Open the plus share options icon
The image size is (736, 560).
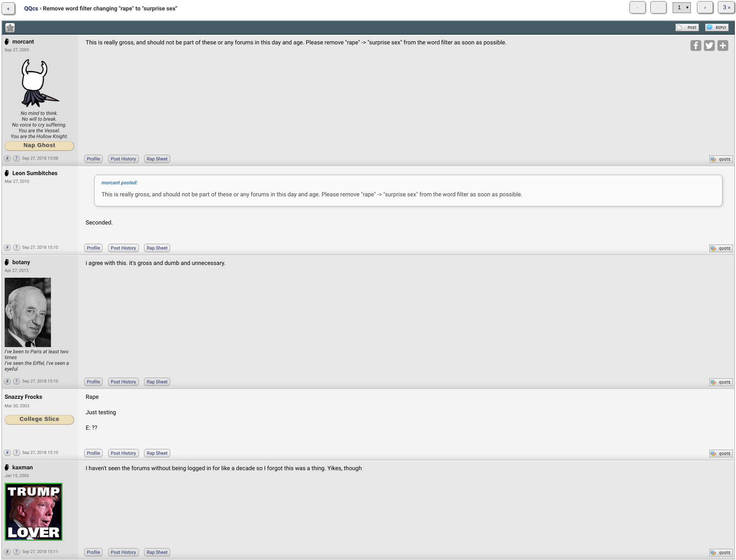coord(722,46)
